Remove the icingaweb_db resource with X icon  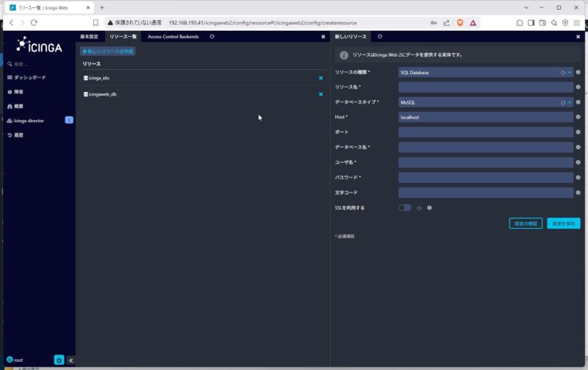coord(320,94)
